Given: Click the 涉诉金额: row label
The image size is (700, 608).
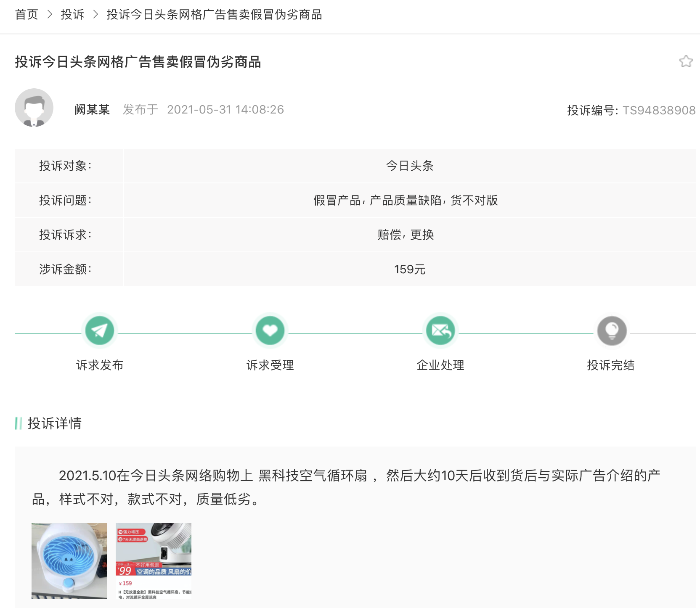Looking at the screenshot, I should click(x=65, y=269).
